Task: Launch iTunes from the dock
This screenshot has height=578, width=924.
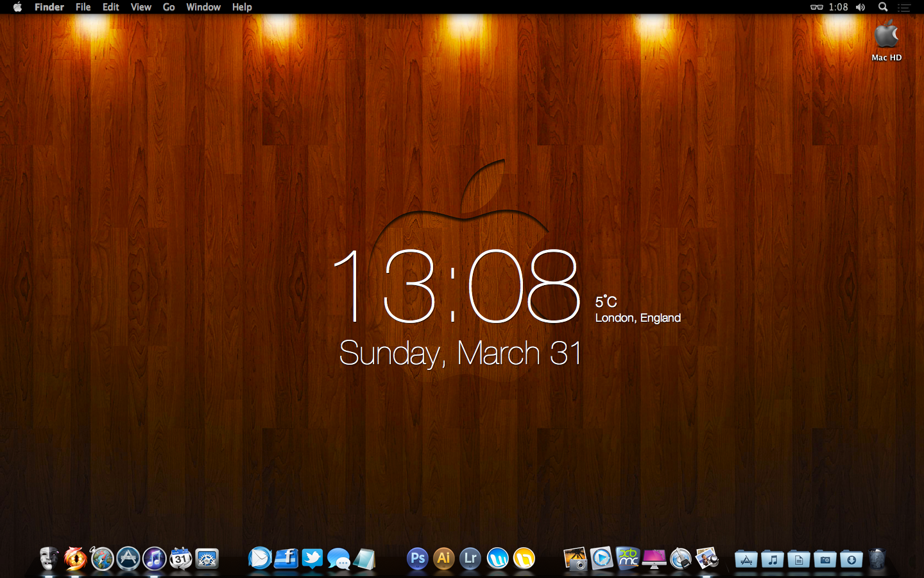Action: 155,559
